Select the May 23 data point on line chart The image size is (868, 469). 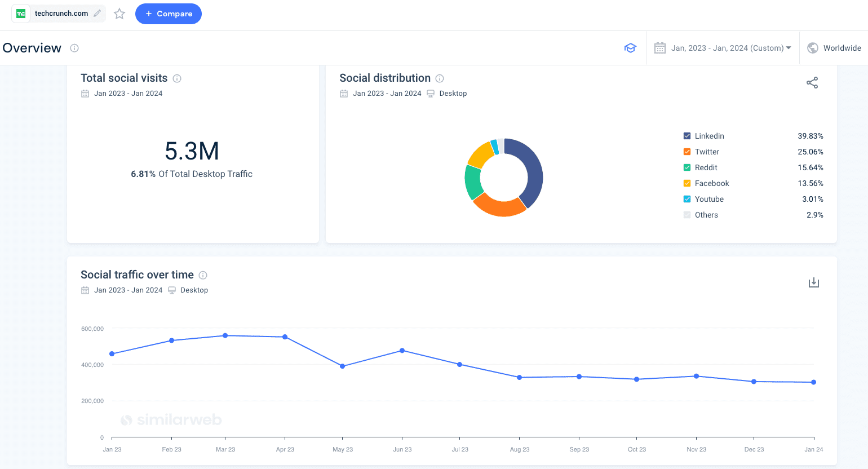point(342,366)
